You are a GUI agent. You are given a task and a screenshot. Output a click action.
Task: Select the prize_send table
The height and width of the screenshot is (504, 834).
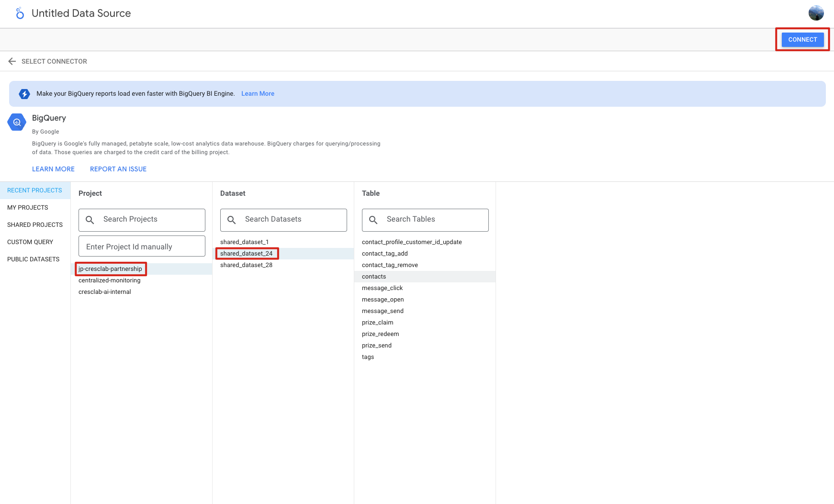[x=425, y=346]
